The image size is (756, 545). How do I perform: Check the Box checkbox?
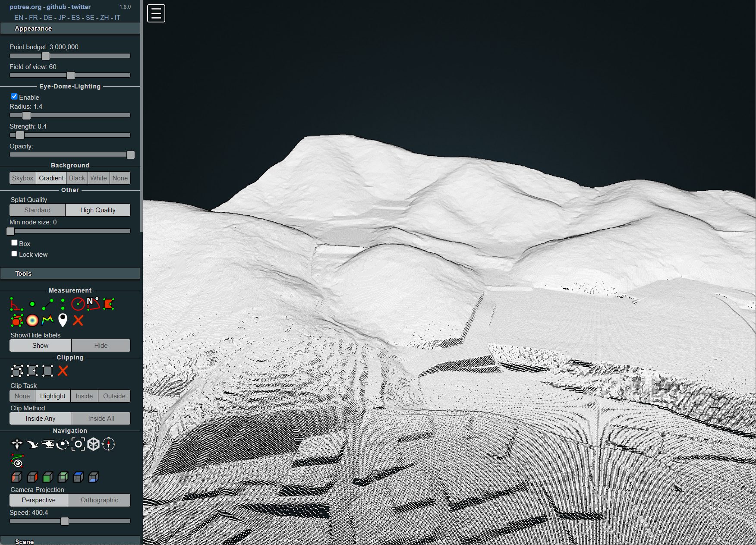tap(14, 243)
